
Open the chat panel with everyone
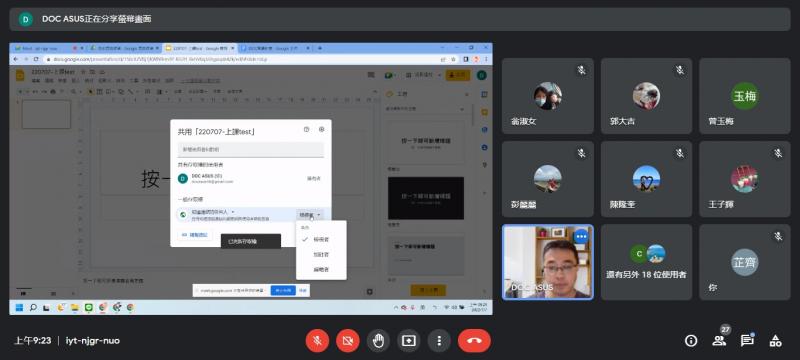[x=747, y=341]
